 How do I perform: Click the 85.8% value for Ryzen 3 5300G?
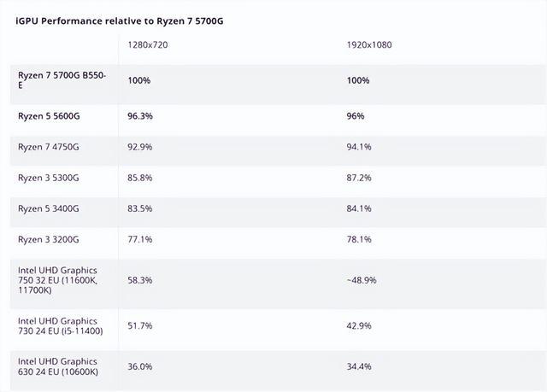point(140,178)
